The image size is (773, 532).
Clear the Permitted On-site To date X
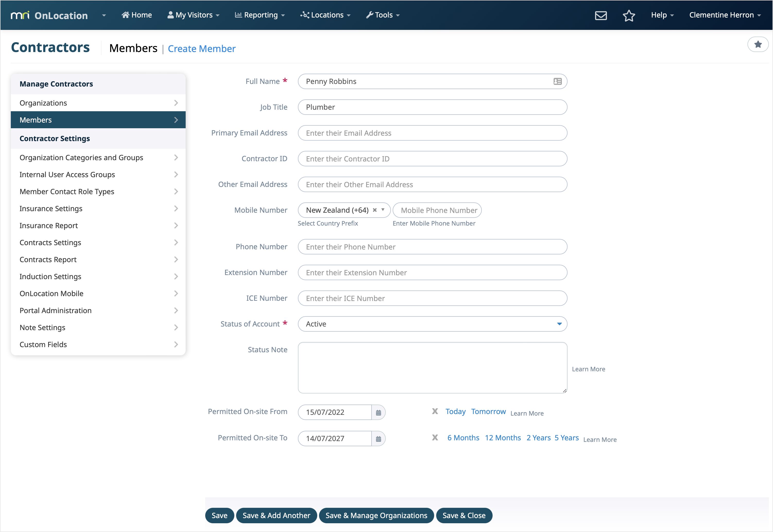point(435,437)
